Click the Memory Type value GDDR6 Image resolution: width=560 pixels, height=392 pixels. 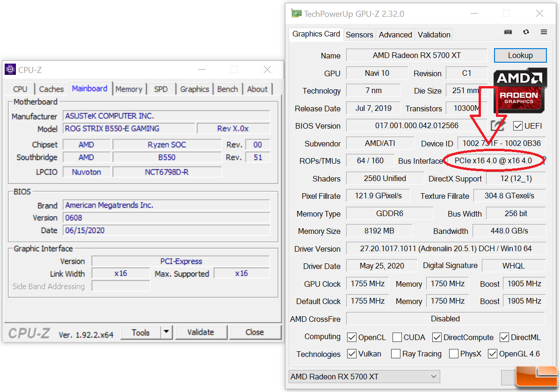pyautogui.click(x=390, y=213)
